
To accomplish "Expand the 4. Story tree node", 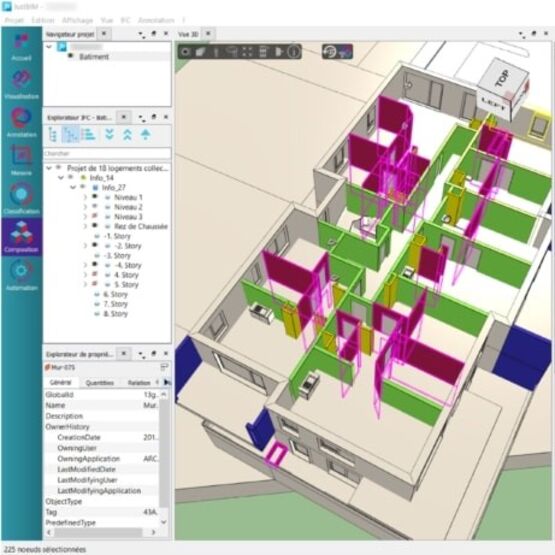I will [x=85, y=275].
